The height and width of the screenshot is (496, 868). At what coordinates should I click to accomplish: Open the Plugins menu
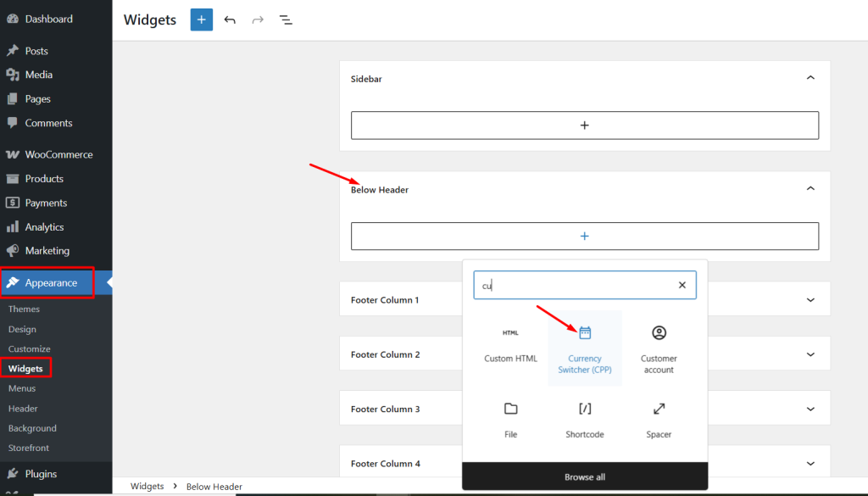point(41,474)
